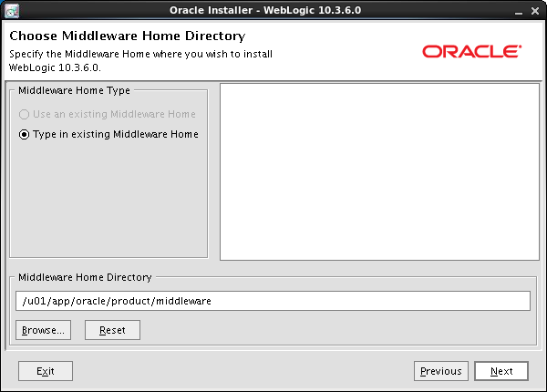Click the 'Middleware Home Type' group label
Screen dimensions: 547x392
tap(74, 90)
